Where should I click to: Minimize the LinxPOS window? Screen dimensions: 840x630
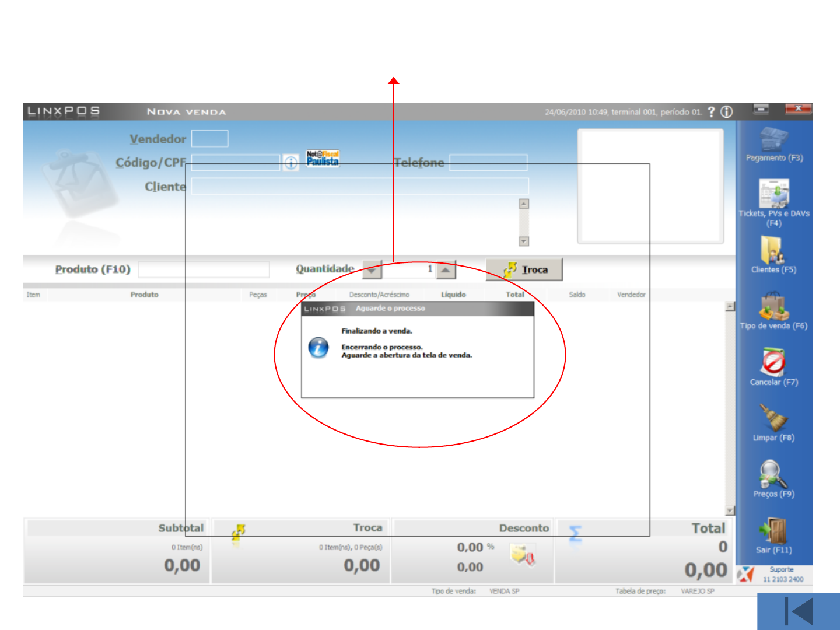click(761, 109)
